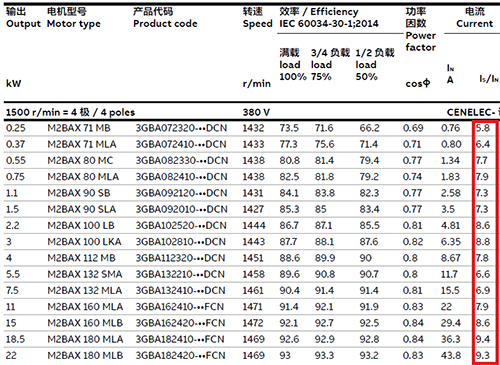Image resolution: width=500 pixels, height=365 pixels.
Task: Select M2BAX 160 MLB motor type
Action: click(85, 323)
